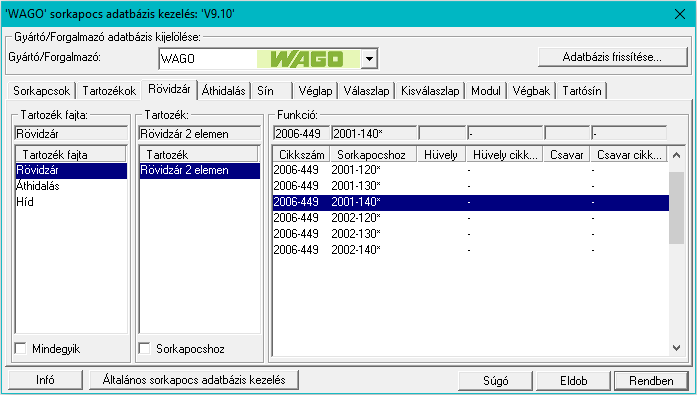Open the Sín tab

(271, 91)
